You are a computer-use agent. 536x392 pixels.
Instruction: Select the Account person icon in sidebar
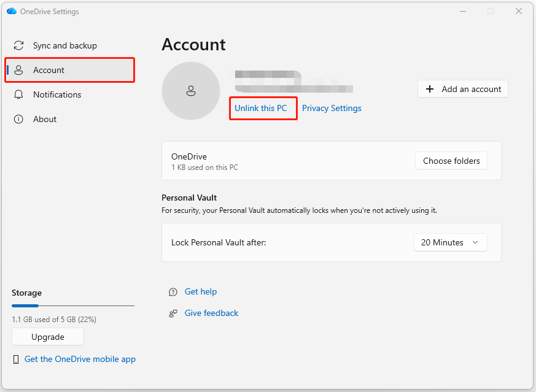click(x=20, y=69)
